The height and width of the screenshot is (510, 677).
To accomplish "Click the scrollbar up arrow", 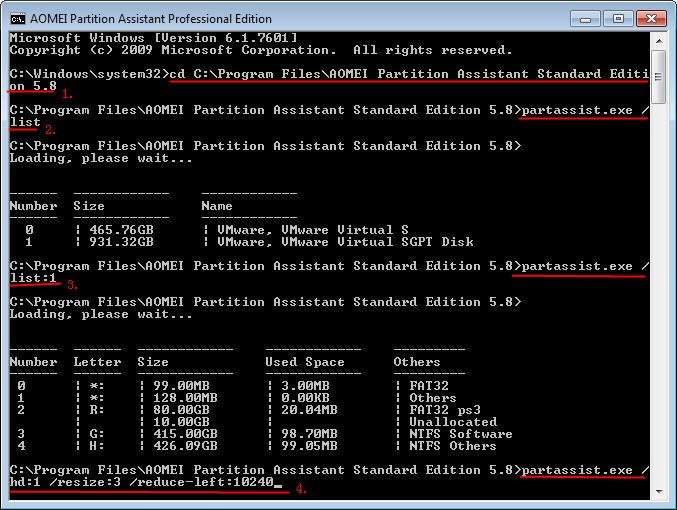I will coord(658,41).
